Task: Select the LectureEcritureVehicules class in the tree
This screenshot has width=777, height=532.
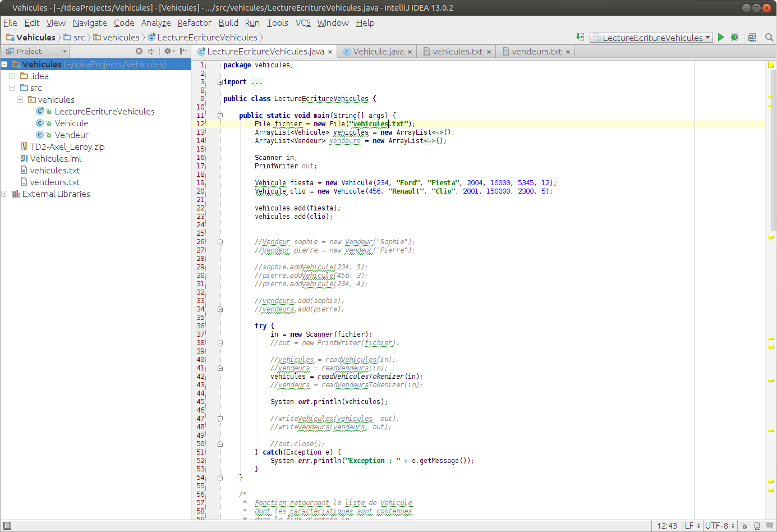Action: coord(104,111)
